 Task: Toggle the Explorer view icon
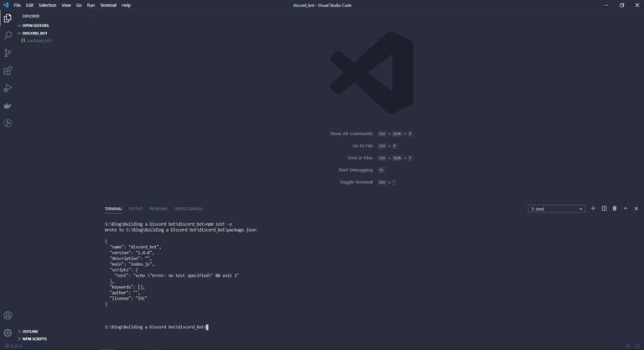(x=8, y=18)
